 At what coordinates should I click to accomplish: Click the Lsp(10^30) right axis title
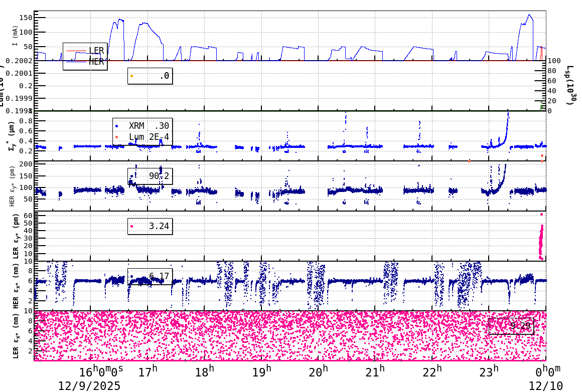(571, 85)
